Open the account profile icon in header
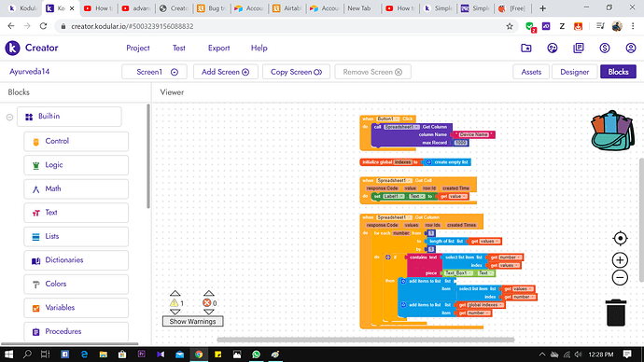The image size is (644, 362). (x=631, y=48)
